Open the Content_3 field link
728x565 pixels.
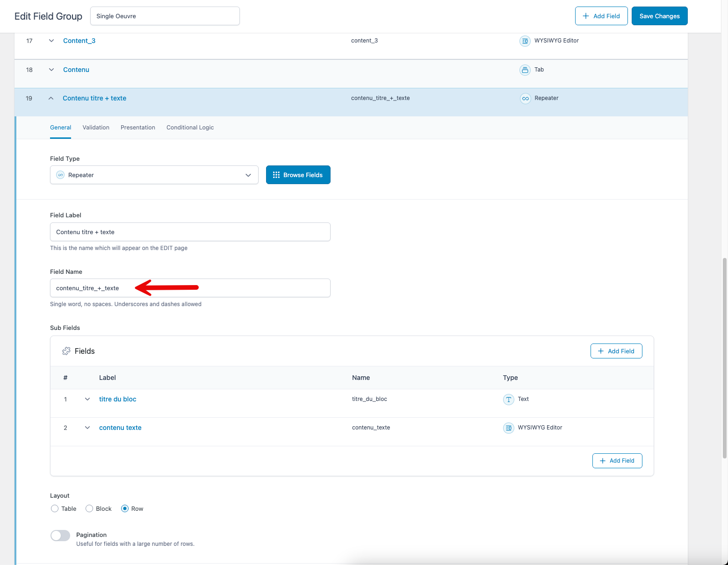[x=79, y=41]
